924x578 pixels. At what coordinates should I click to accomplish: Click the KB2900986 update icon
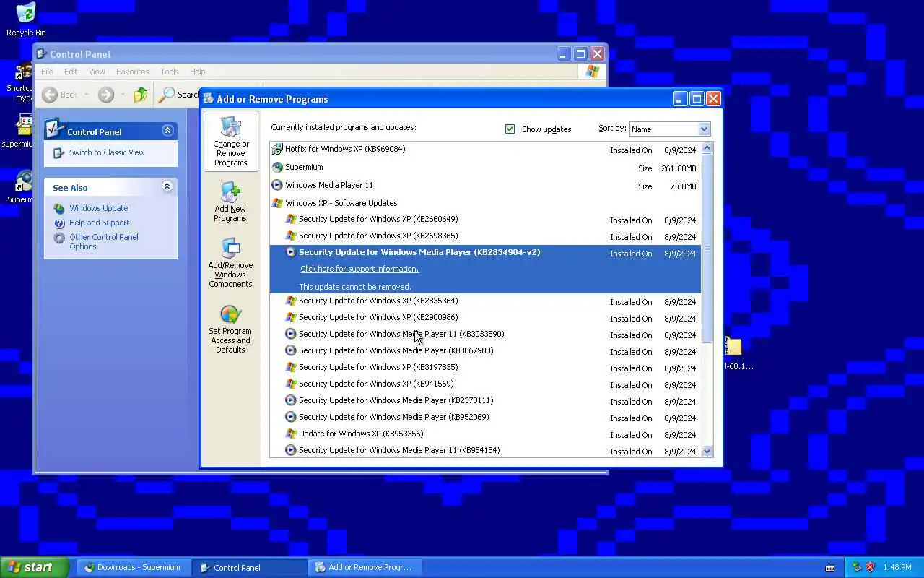pyautogui.click(x=291, y=317)
